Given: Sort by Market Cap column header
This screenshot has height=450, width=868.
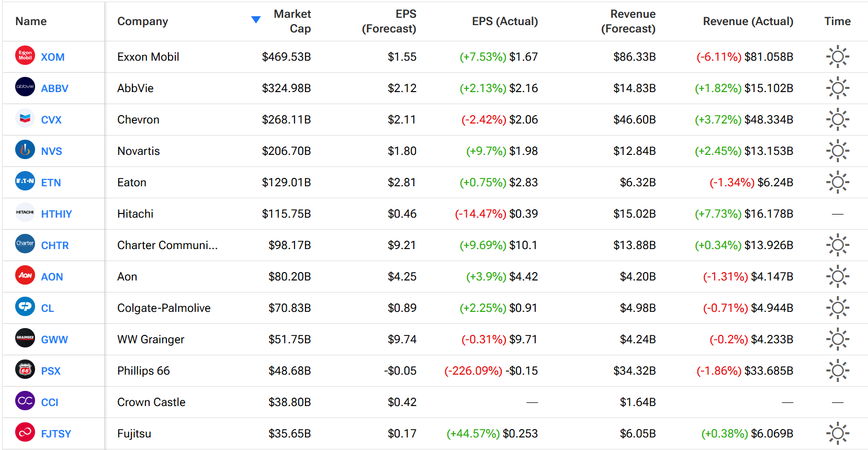Looking at the screenshot, I should (x=292, y=21).
